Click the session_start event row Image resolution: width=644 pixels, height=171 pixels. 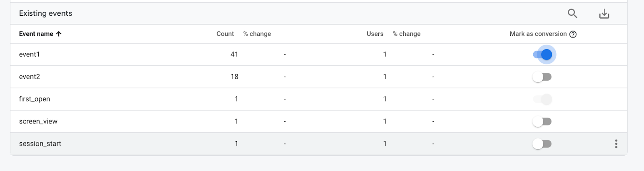40,144
